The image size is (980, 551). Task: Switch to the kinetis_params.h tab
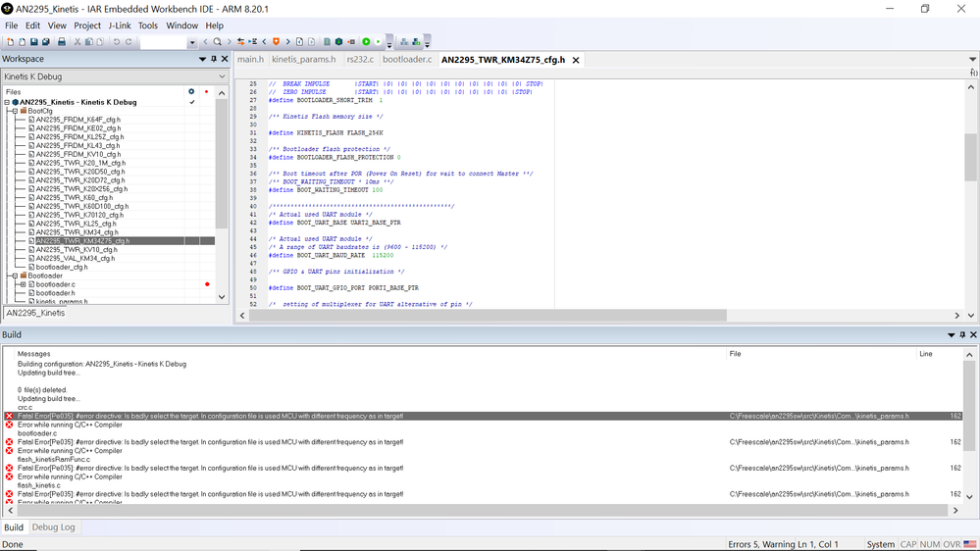click(304, 60)
